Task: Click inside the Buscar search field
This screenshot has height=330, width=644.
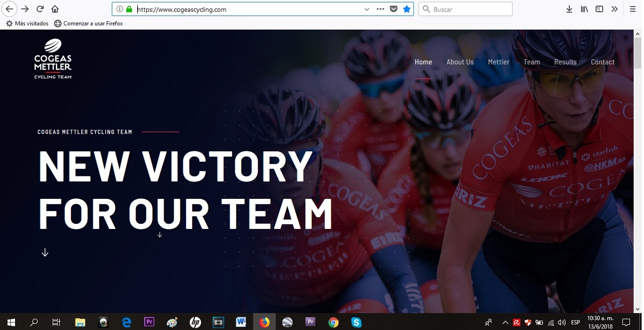Action: click(465, 8)
